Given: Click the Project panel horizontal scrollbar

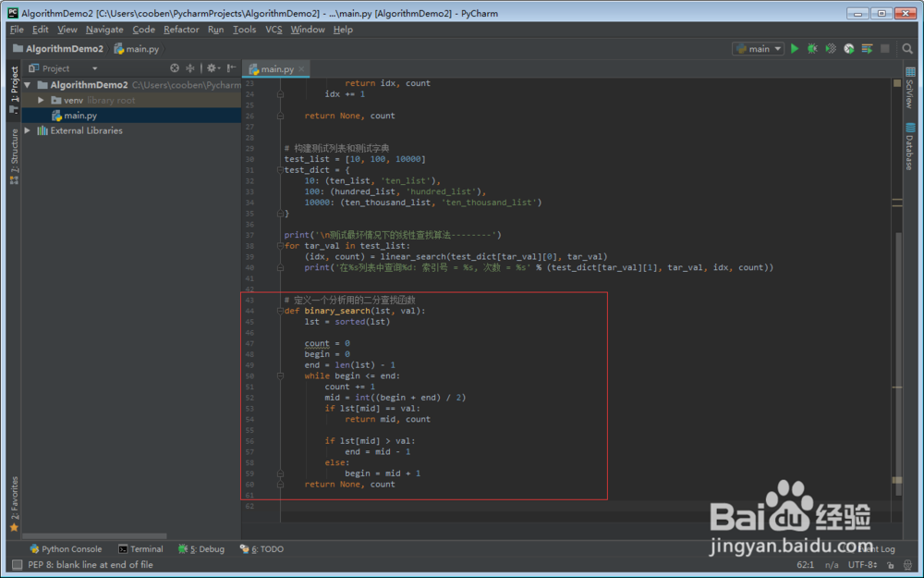Looking at the screenshot, I should pos(94,536).
